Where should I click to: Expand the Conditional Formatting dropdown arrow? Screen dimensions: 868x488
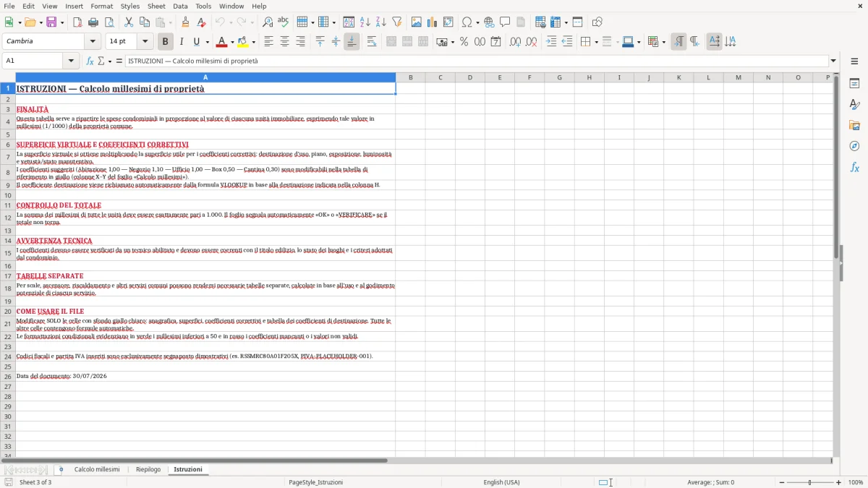click(x=663, y=43)
